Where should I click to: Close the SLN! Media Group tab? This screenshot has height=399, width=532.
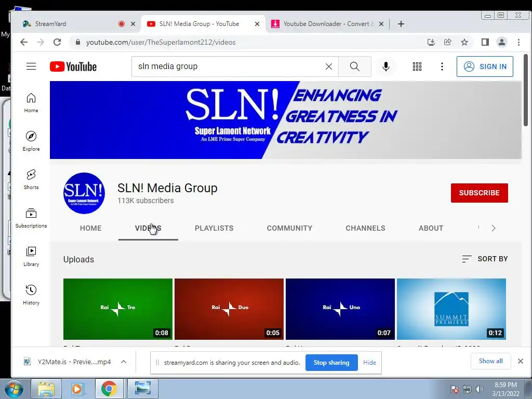[257, 24]
